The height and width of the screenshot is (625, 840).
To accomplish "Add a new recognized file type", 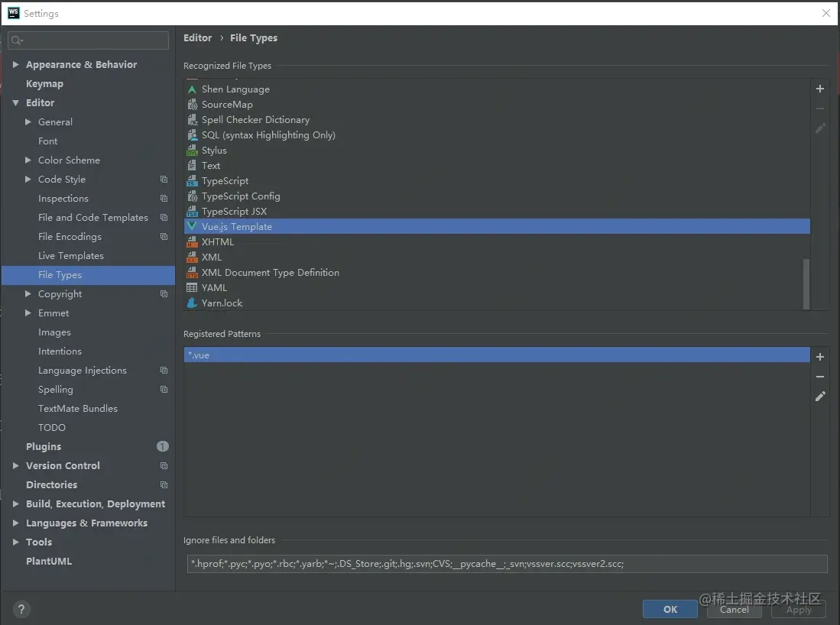I will tap(819, 89).
